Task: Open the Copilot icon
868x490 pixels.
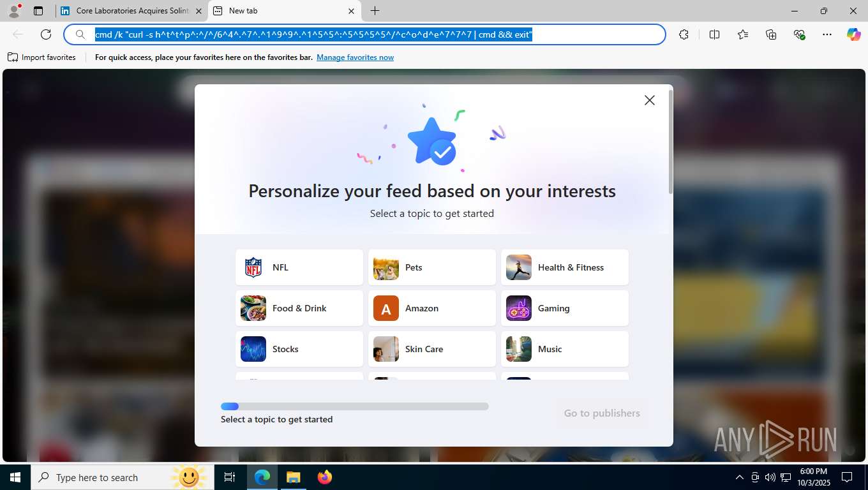Action: pos(853,34)
